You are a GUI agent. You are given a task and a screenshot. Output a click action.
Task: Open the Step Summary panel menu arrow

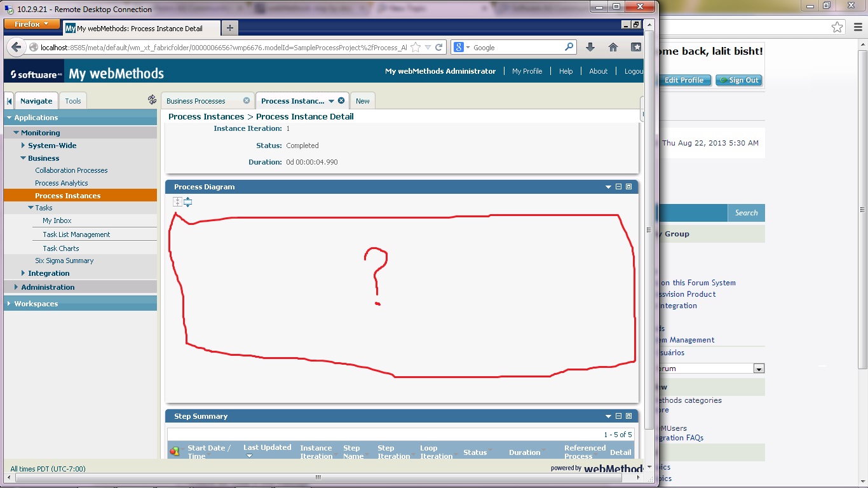(609, 416)
